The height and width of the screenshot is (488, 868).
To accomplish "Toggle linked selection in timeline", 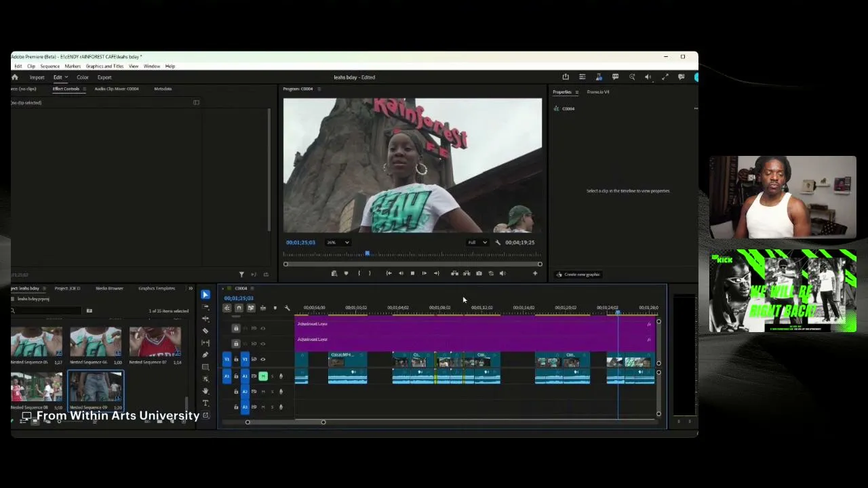I will (x=251, y=308).
